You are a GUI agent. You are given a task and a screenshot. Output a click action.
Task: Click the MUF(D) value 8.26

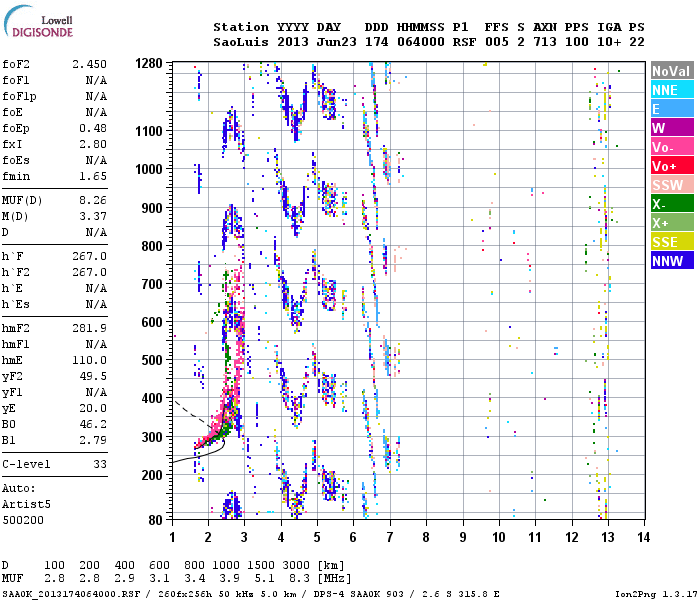click(93, 200)
